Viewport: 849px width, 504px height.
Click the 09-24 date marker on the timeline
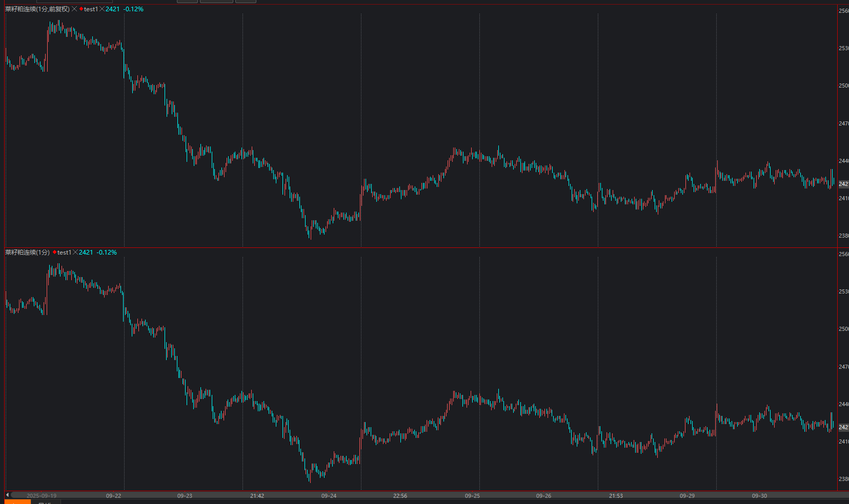pyautogui.click(x=329, y=496)
